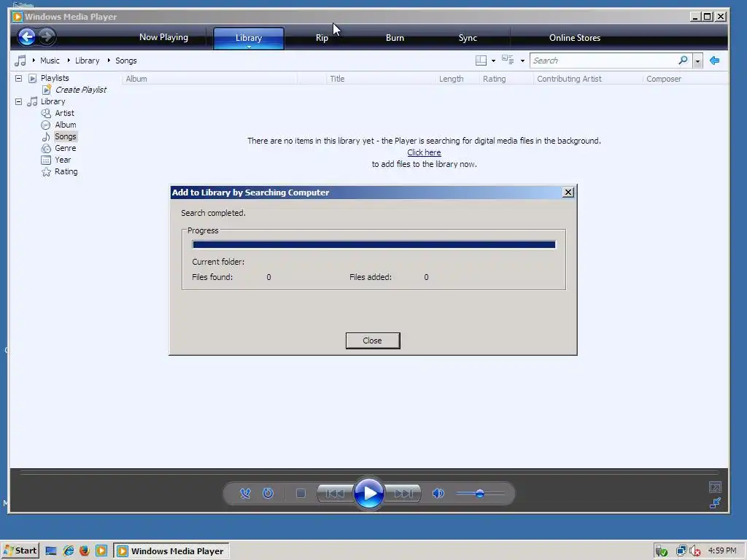
Task: Click the Contributing Artist column header
Action: [x=588, y=79]
